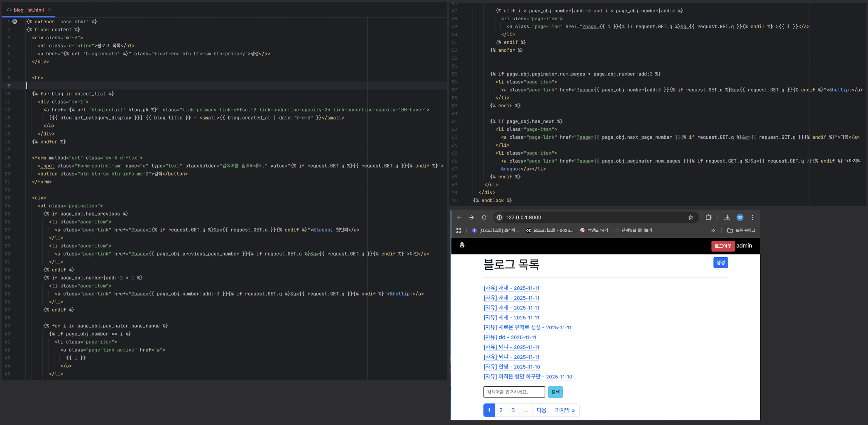Open the browser downloads icon

point(727,218)
